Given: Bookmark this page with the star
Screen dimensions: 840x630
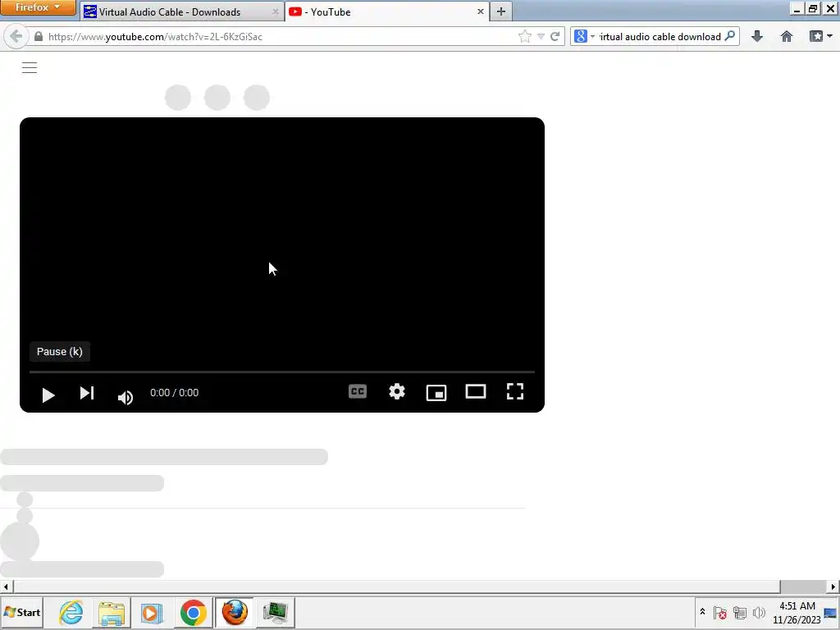Looking at the screenshot, I should click(x=524, y=36).
